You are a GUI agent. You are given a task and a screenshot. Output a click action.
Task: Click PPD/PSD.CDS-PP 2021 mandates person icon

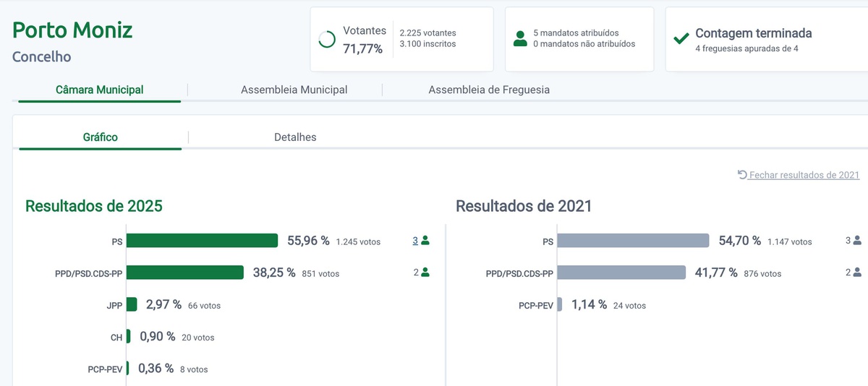coord(857,273)
